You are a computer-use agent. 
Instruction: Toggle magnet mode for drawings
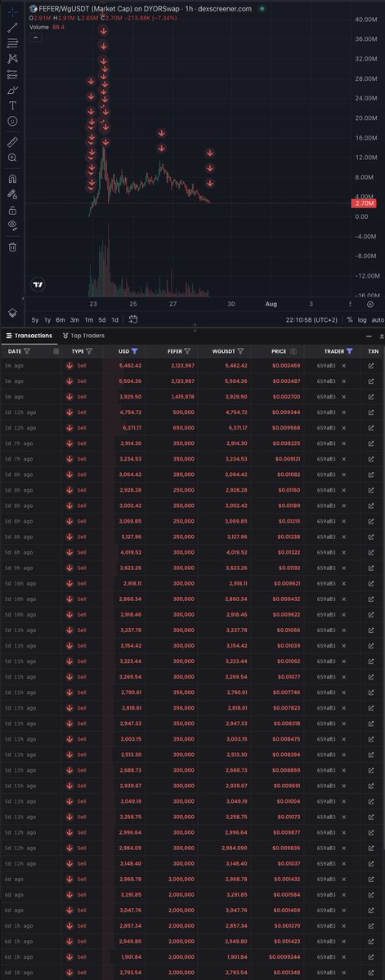(x=12, y=178)
